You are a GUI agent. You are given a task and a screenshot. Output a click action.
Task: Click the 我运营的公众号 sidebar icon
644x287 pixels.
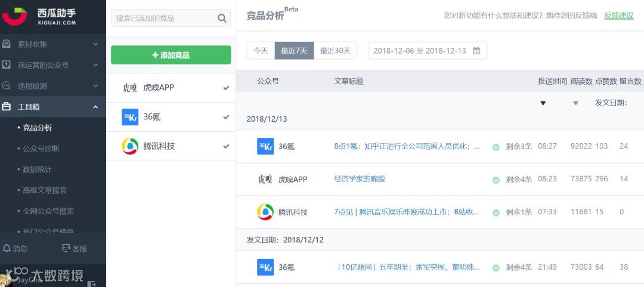tap(6, 65)
